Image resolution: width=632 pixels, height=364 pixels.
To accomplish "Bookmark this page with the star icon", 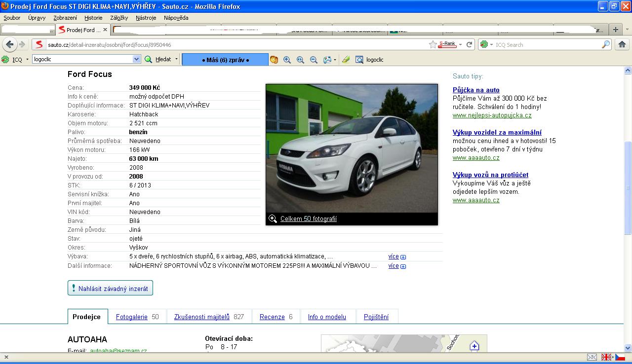I will [x=433, y=44].
